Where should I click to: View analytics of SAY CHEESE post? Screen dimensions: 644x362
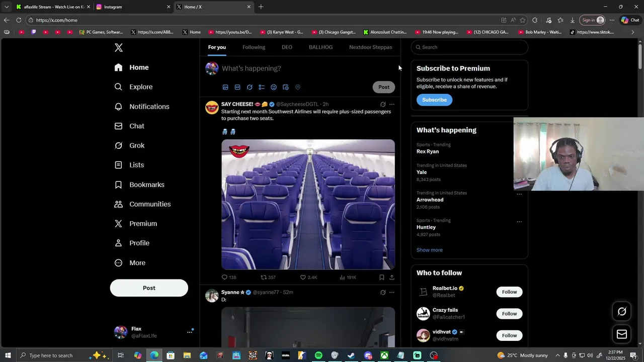click(x=348, y=278)
